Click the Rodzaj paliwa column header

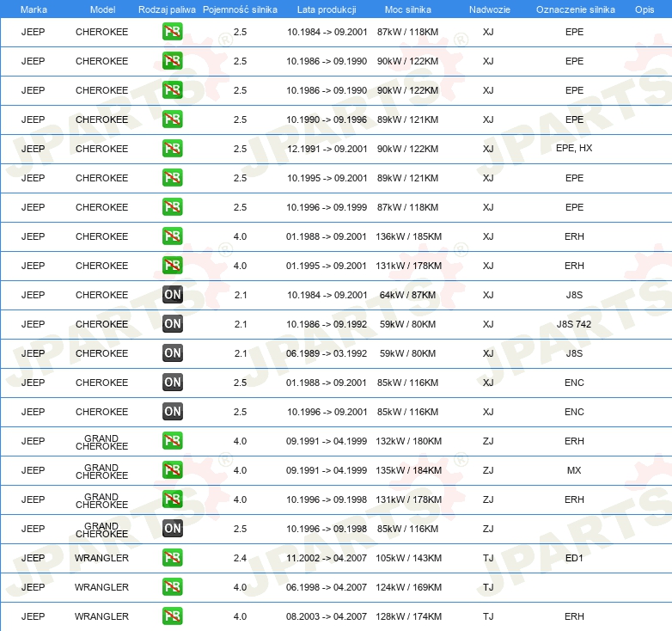tap(167, 9)
